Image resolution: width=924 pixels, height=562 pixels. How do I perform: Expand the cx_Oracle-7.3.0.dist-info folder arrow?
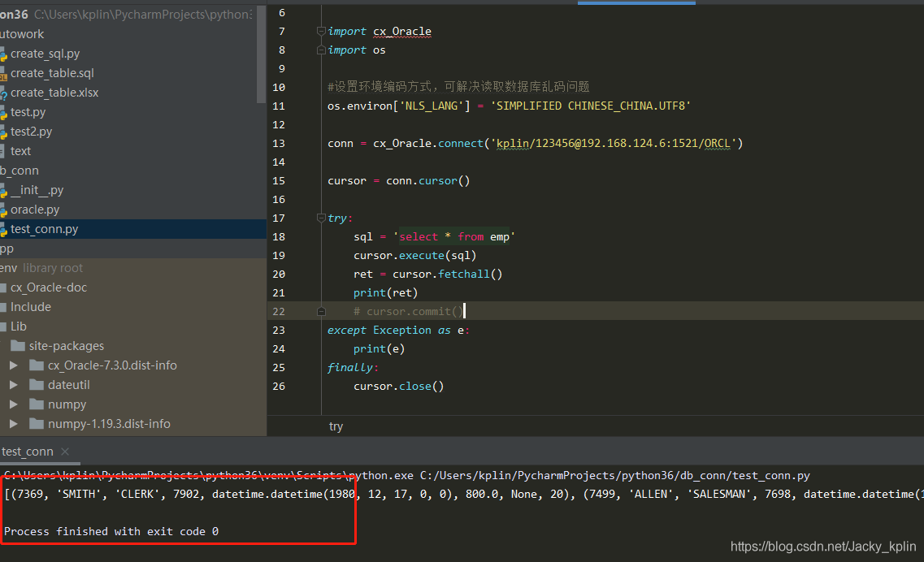(x=13, y=365)
